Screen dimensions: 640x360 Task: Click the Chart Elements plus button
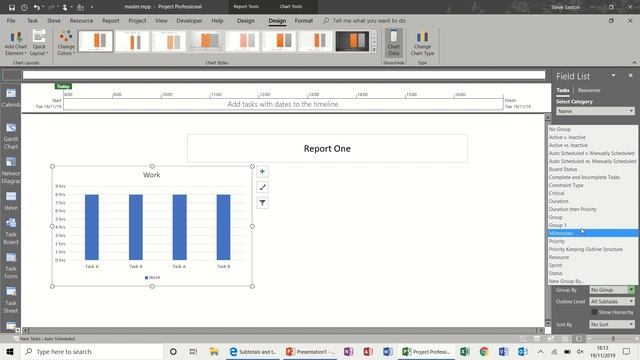[262, 171]
